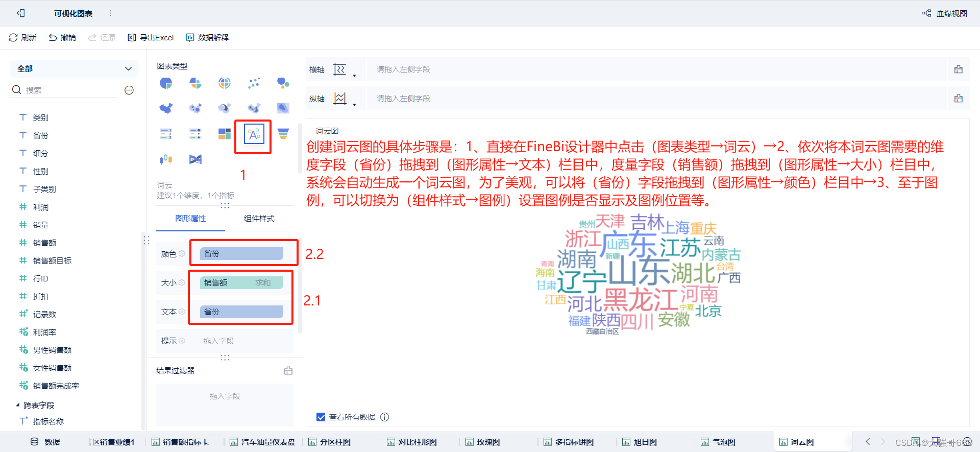Choose the word cloud chart icon

[254, 134]
